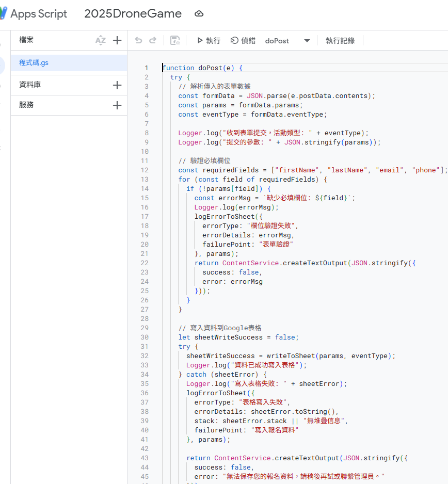Place cursor inside the doPost function code

point(258,105)
